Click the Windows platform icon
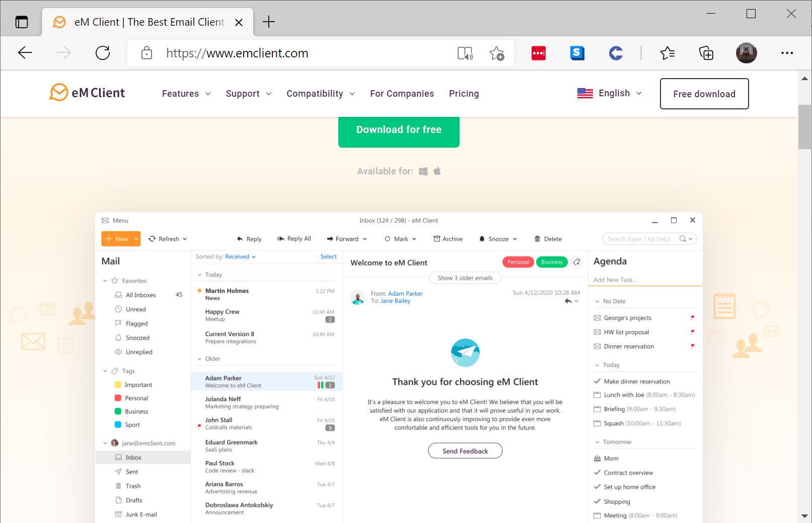The height and width of the screenshot is (523, 812). point(423,171)
